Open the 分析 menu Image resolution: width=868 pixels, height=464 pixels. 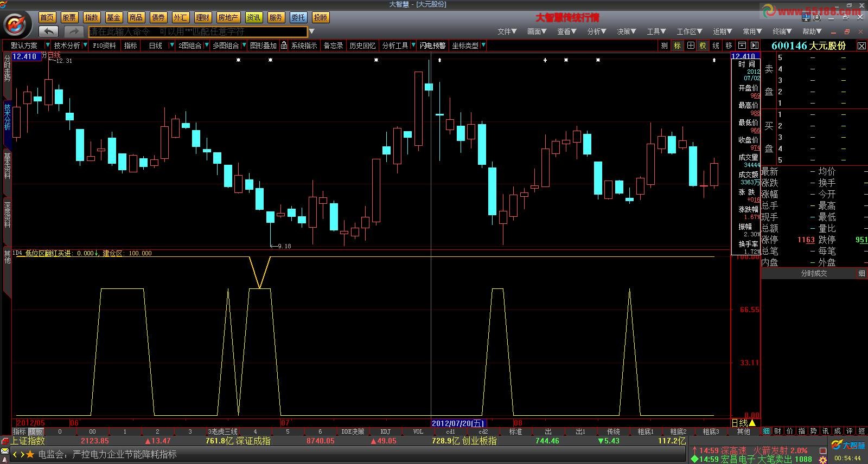[596, 31]
